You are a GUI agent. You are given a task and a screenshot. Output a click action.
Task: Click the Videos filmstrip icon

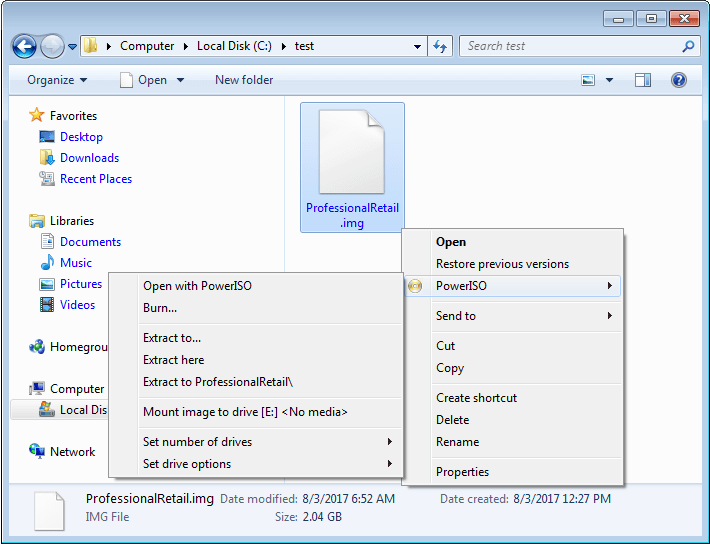tap(47, 304)
